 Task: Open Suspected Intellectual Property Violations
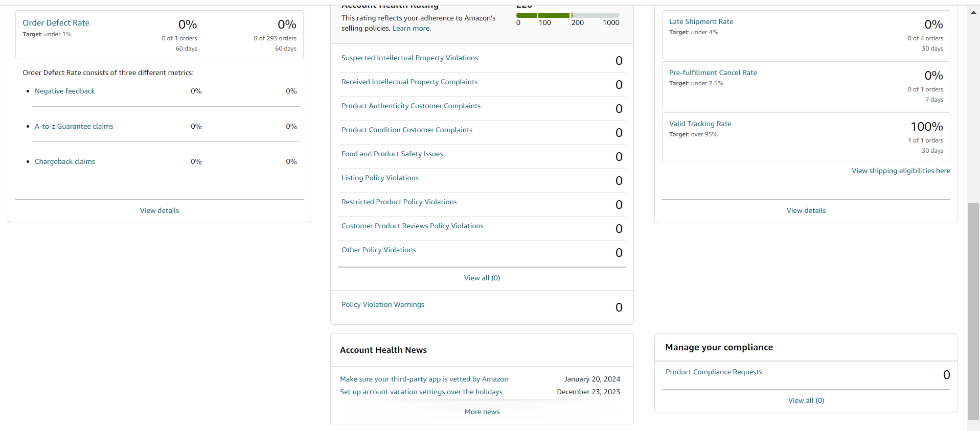(409, 58)
